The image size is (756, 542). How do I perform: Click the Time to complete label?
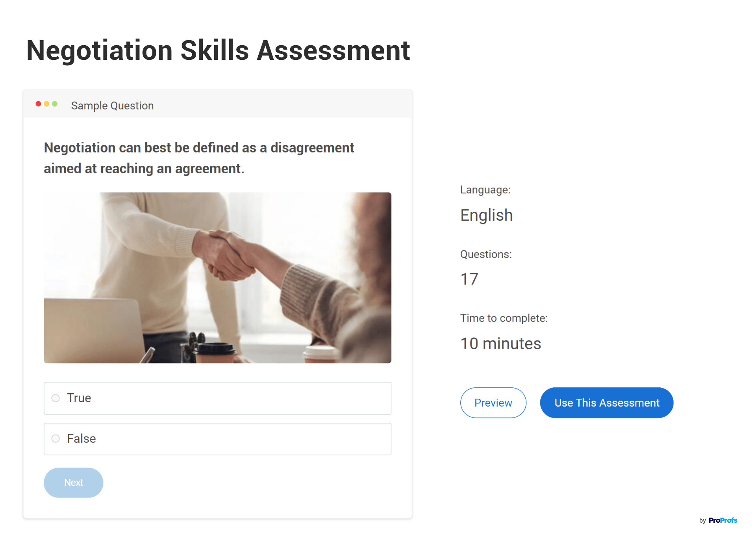(504, 318)
